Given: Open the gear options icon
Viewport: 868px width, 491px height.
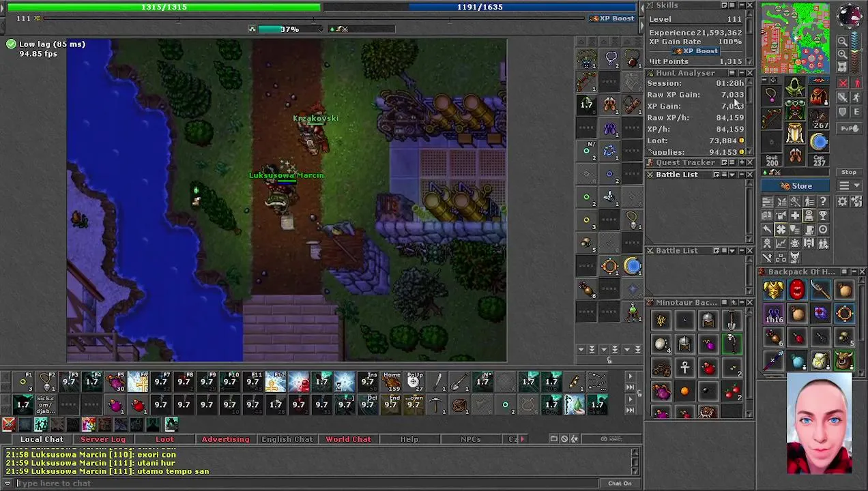Looking at the screenshot, I should point(842,202).
